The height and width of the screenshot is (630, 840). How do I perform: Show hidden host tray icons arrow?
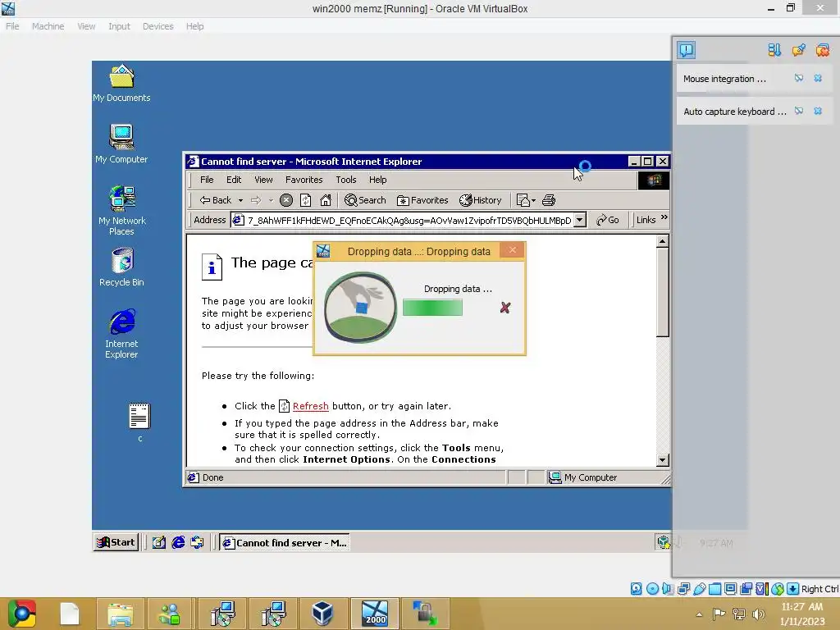point(699,614)
